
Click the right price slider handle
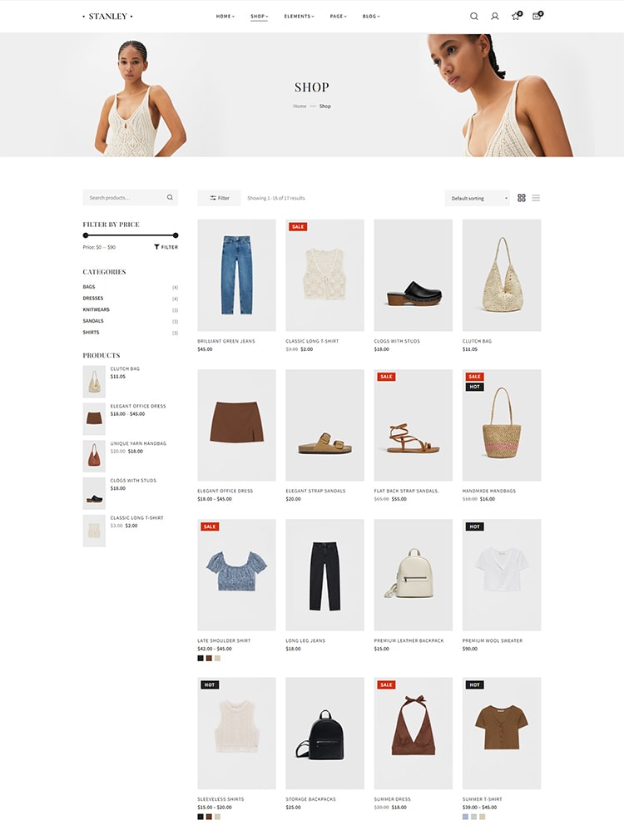176,235
